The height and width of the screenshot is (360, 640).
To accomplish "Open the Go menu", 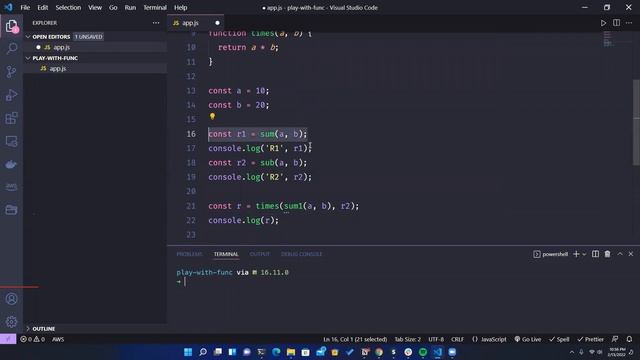I will (113, 7).
